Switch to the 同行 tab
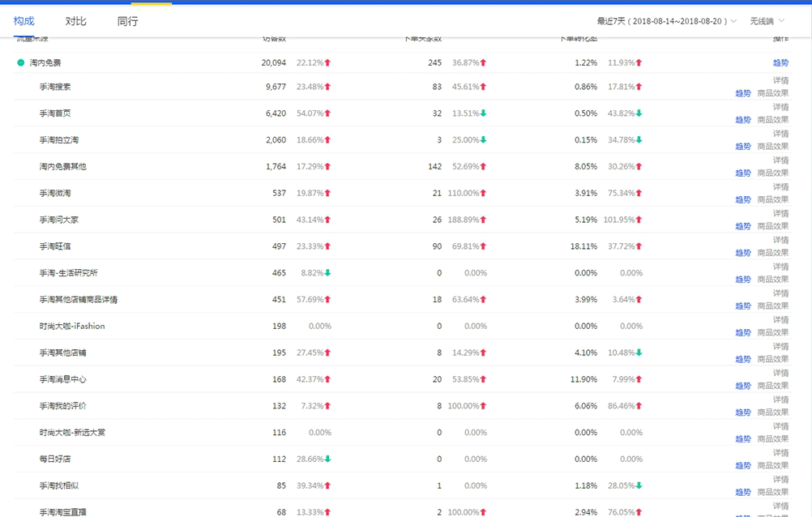812x517 pixels. 127,21
